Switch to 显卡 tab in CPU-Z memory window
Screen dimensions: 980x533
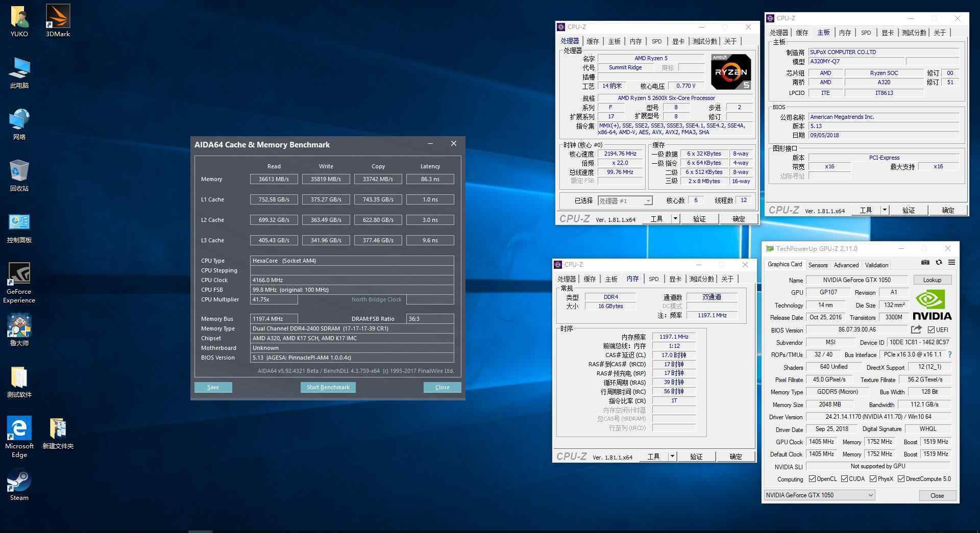pos(675,279)
